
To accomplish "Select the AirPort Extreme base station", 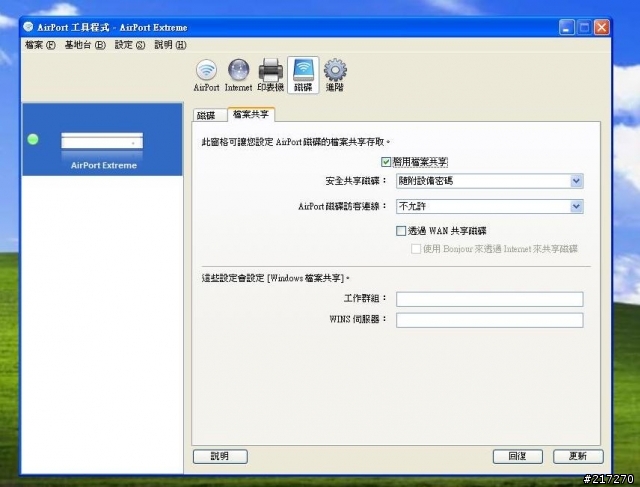I will 102,140.
